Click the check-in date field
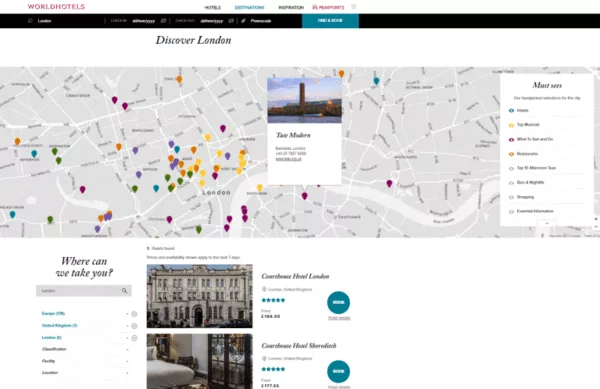The height and width of the screenshot is (389, 600). (143, 21)
